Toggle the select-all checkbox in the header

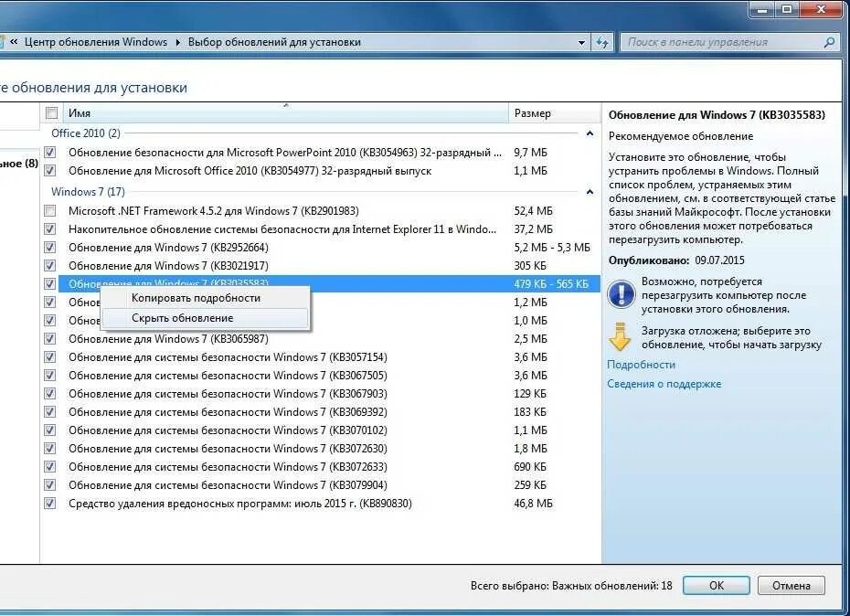tap(51, 112)
